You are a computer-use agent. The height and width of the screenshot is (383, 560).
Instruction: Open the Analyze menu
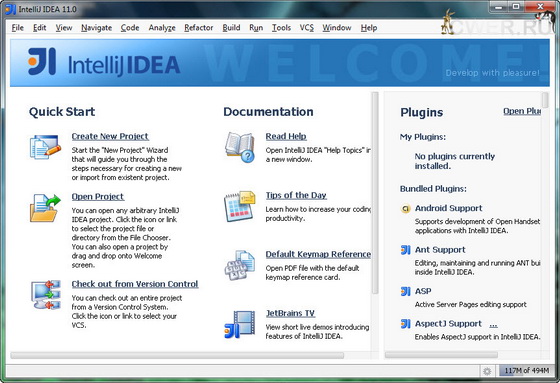[162, 28]
